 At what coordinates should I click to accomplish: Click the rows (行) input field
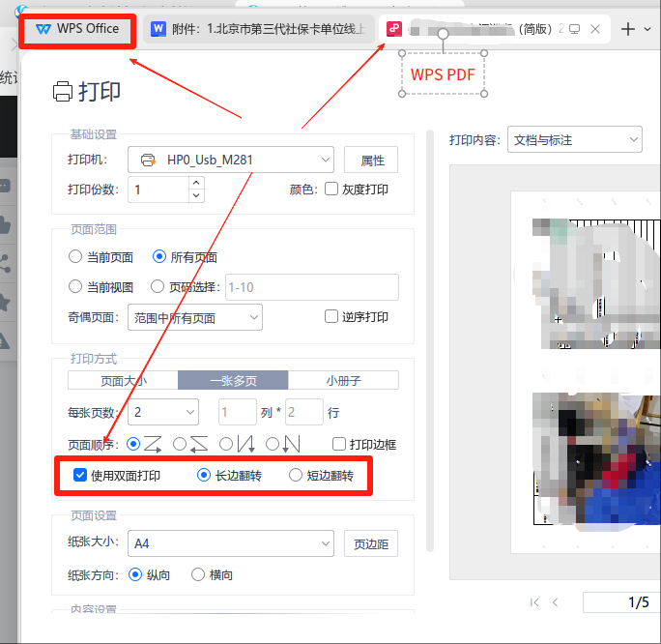tap(304, 412)
